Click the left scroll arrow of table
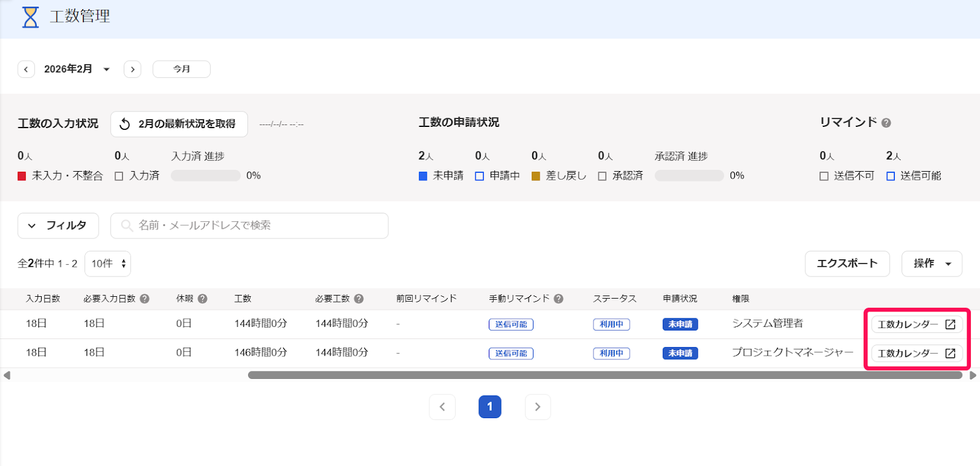 (x=7, y=375)
